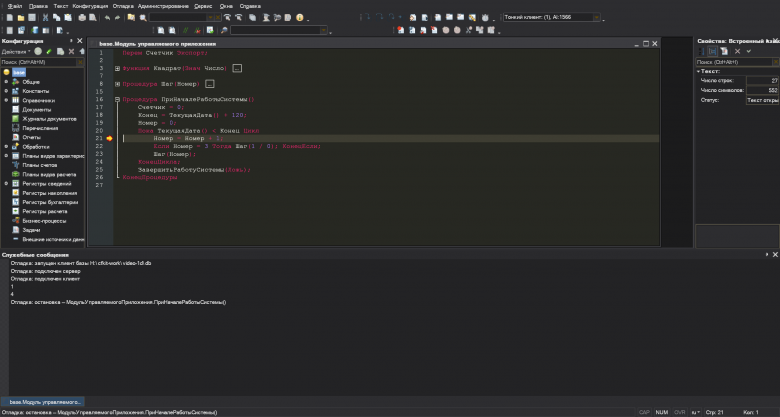780x417 pixels.
Task: Open the Отладка menu
Action: (x=123, y=6)
